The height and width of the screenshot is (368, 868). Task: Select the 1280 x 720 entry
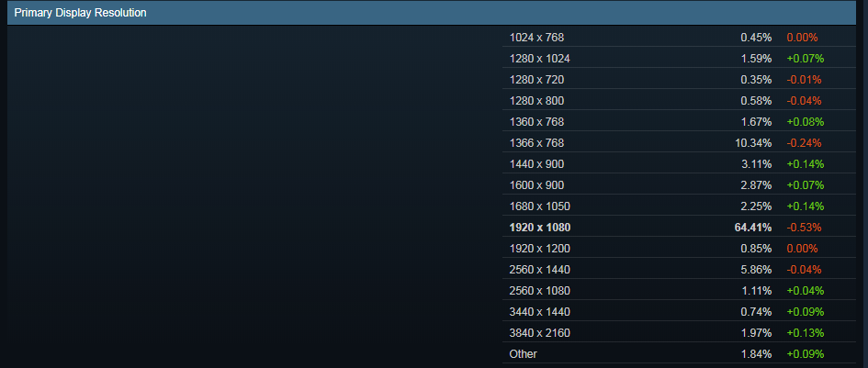coord(536,80)
